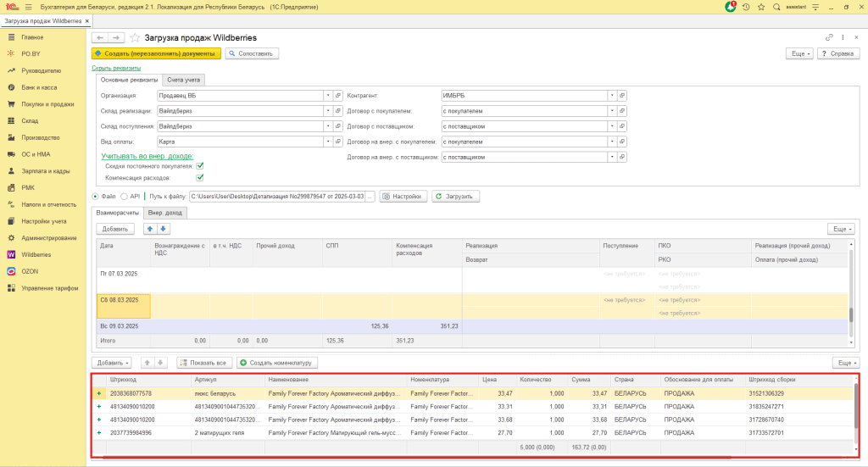Move row down in Взаиморасчеты table
The width and height of the screenshot is (868, 467).
(x=164, y=229)
